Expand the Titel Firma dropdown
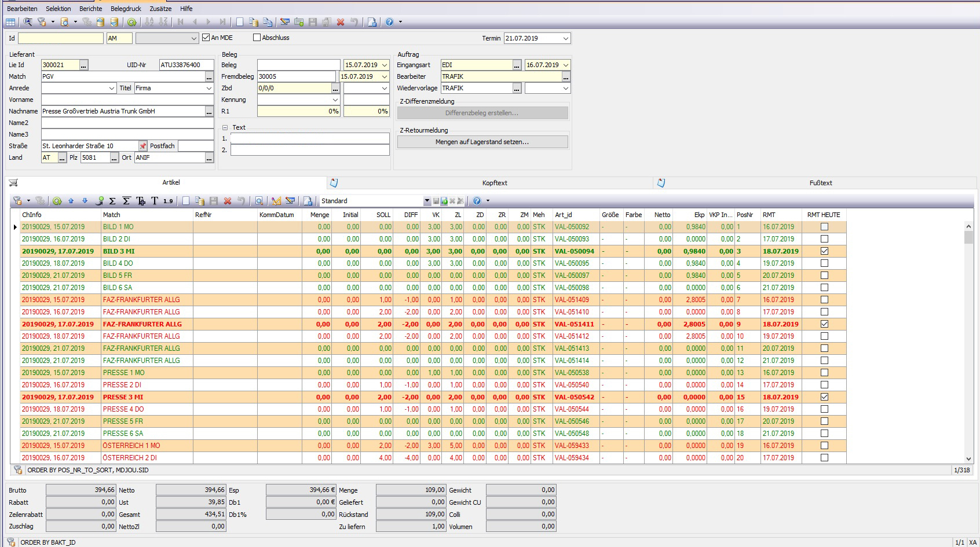Image resolution: width=980 pixels, height=547 pixels. click(x=209, y=88)
